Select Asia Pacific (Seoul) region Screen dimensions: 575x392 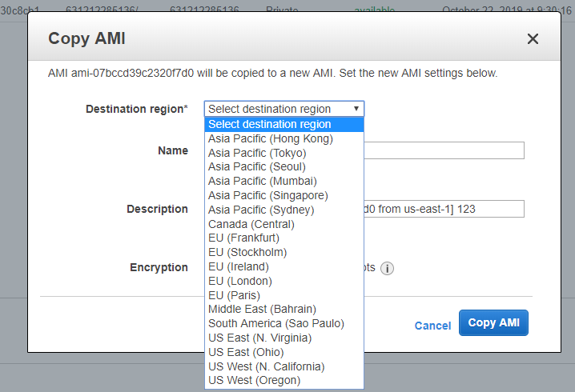point(283,166)
